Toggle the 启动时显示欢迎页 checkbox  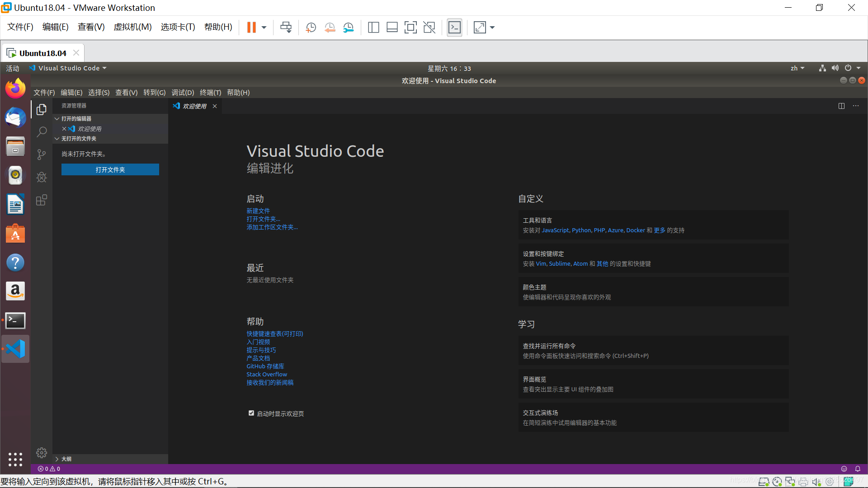tap(251, 413)
